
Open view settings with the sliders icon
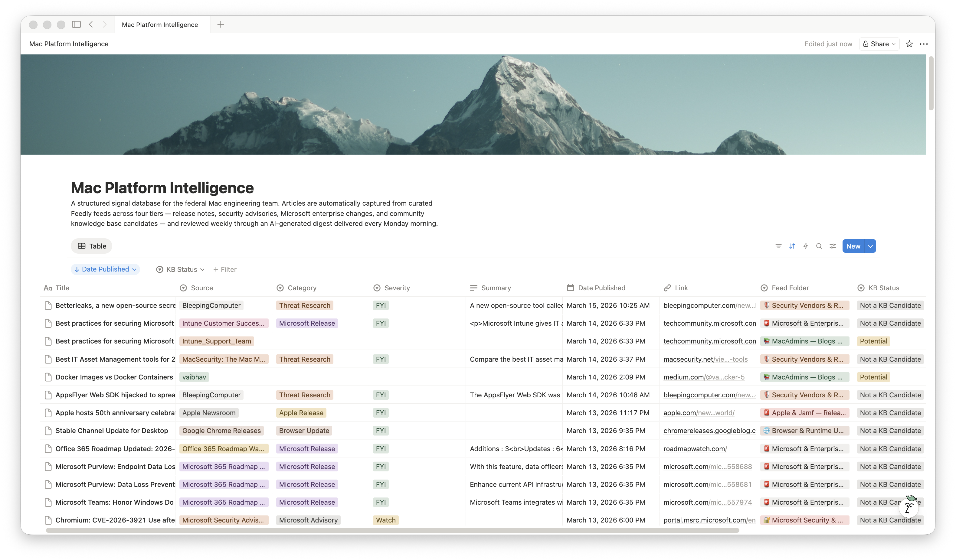click(x=833, y=246)
